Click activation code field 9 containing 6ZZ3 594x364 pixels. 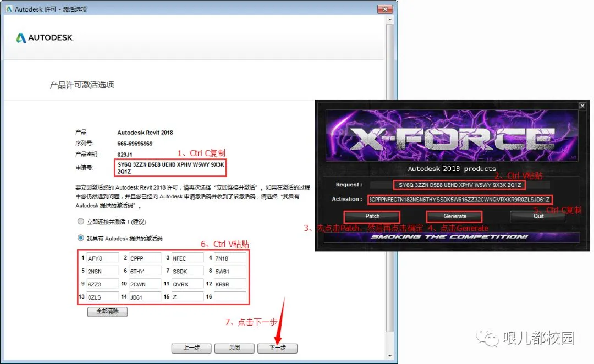click(102, 284)
